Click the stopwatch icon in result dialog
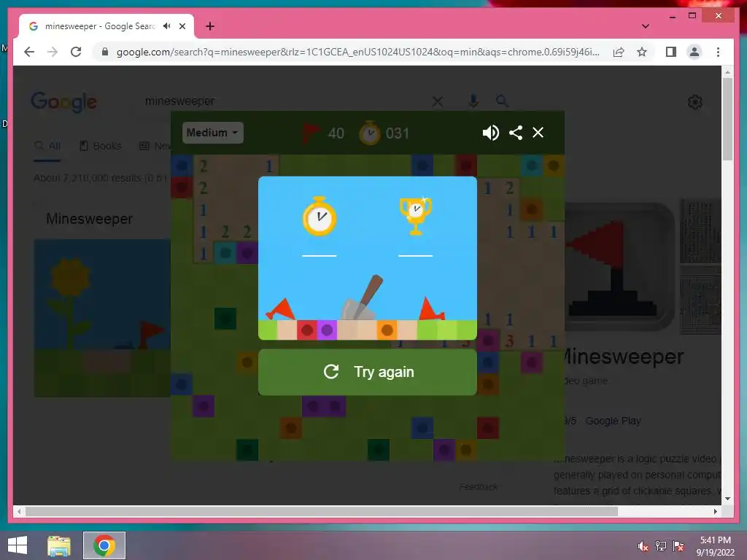This screenshot has width=747, height=560. 320,216
